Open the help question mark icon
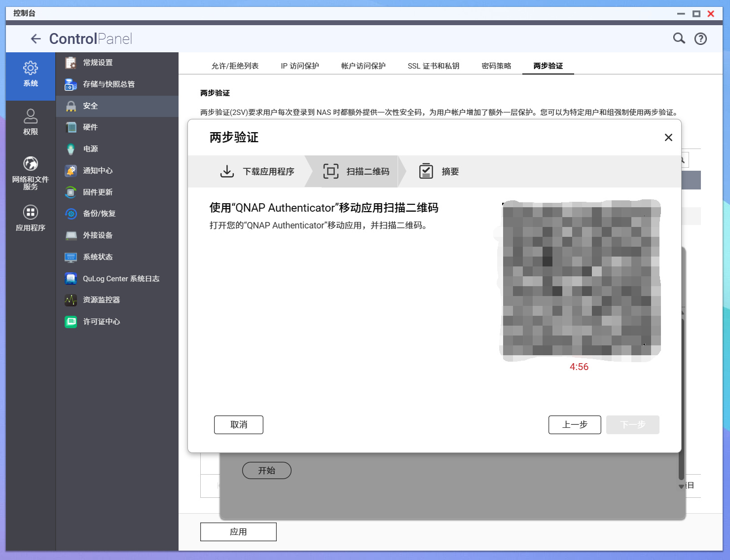 pos(700,38)
